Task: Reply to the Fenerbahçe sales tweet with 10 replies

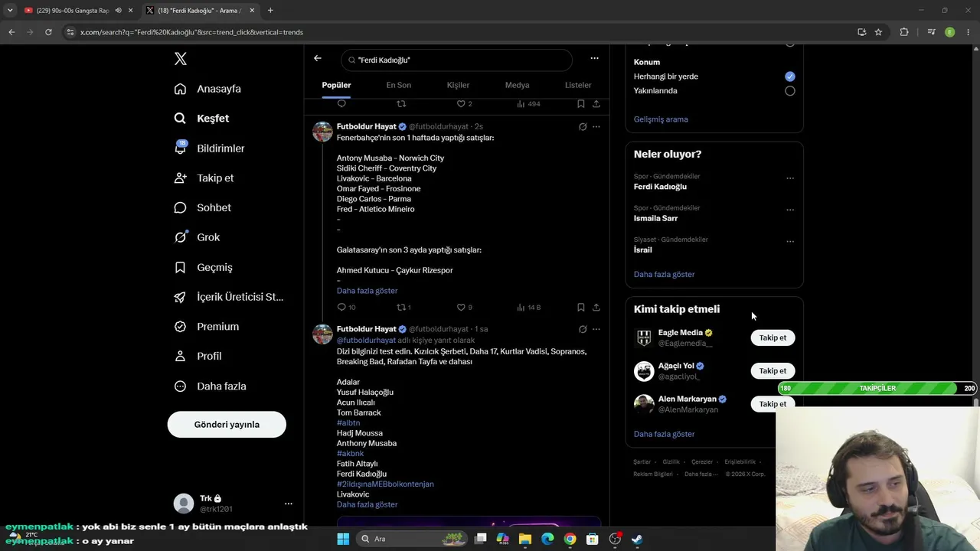Action: tap(346, 307)
